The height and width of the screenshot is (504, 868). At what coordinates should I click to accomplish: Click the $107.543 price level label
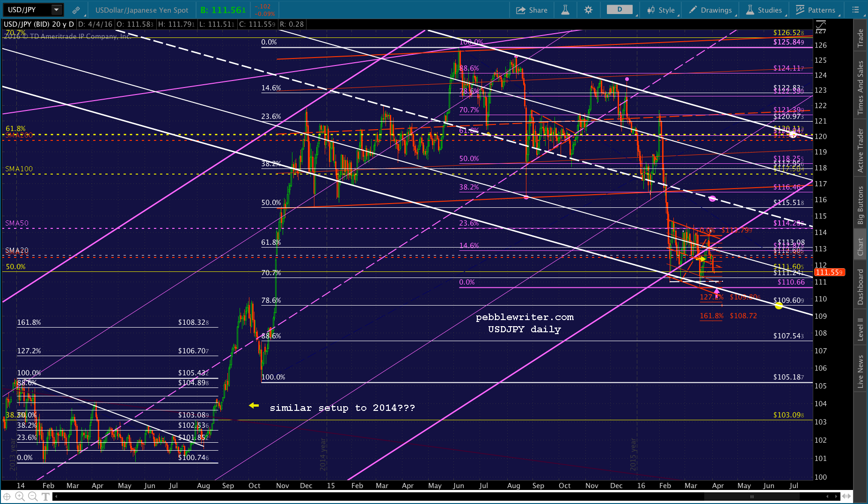[x=788, y=336]
